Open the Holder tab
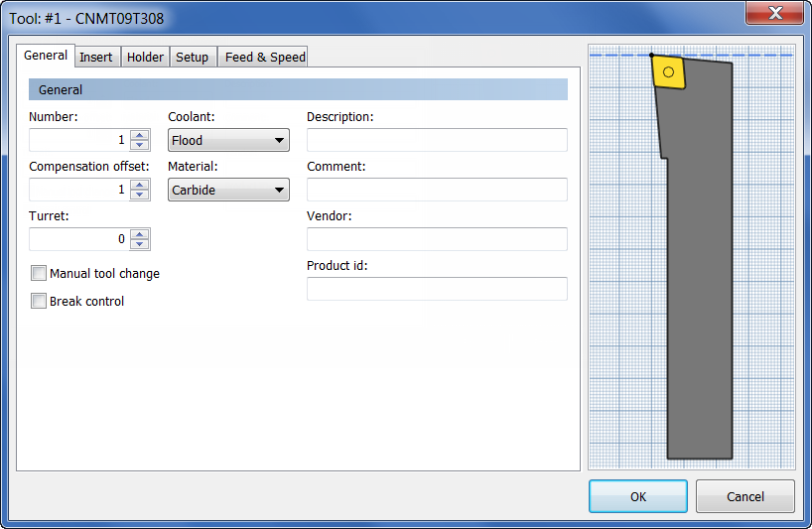Image resolution: width=812 pixels, height=529 pixels. tap(145, 57)
